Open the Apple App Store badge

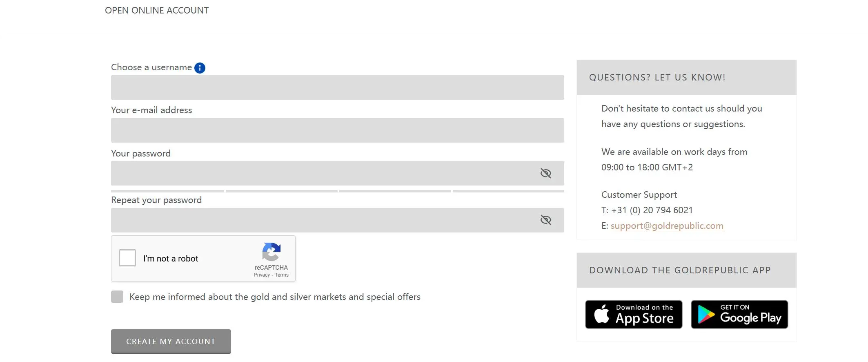click(634, 314)
